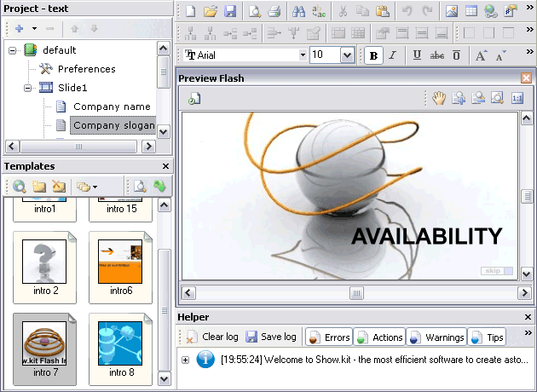
Task: Click the Templates list scroll down arrow
Action: (x=165, y=379)
